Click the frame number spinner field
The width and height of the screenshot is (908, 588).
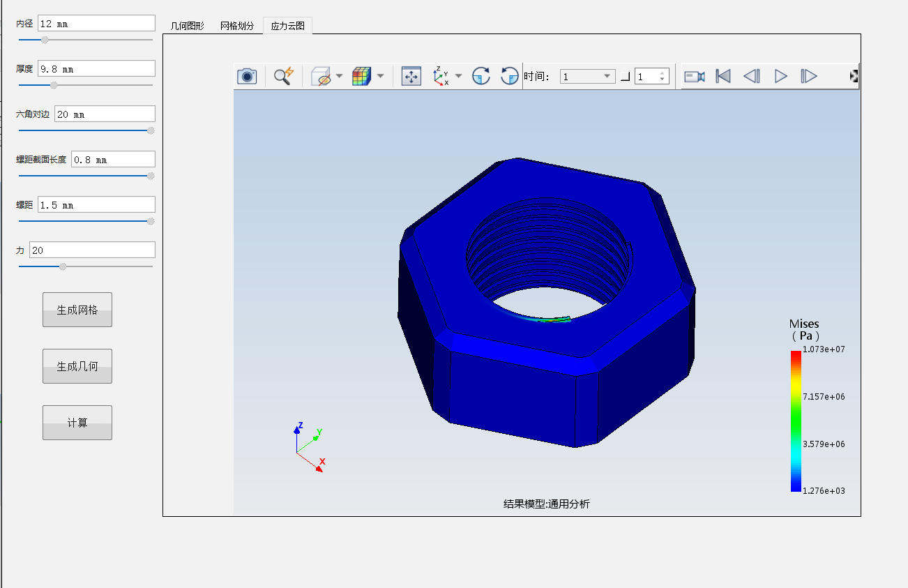[x=652, y=76]
